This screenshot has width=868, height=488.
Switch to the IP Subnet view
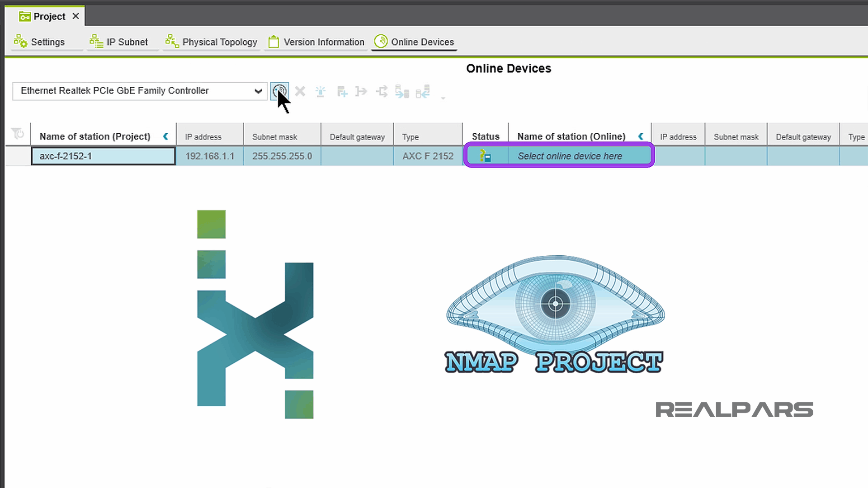pos(122,42)
